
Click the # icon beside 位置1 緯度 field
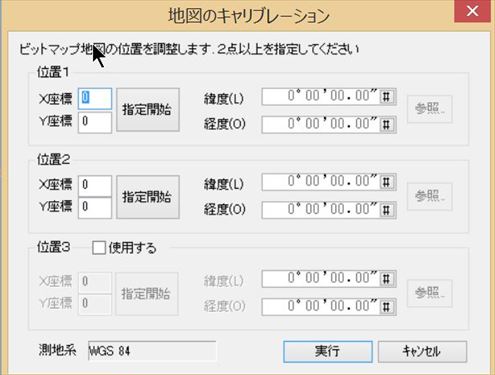click(x=387, y=97)
